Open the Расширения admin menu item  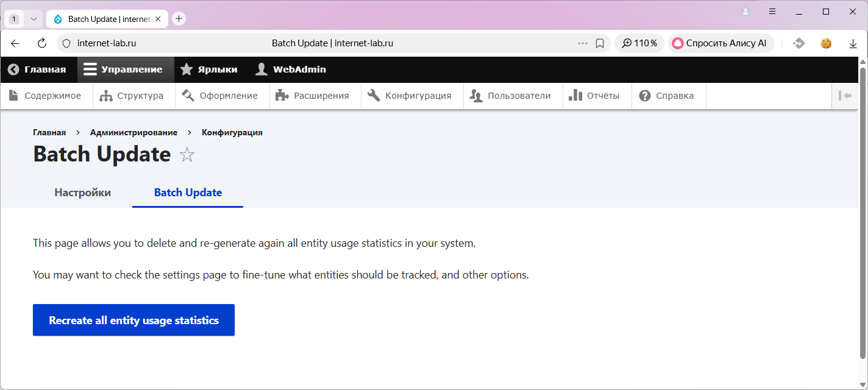tap(313, 96)
